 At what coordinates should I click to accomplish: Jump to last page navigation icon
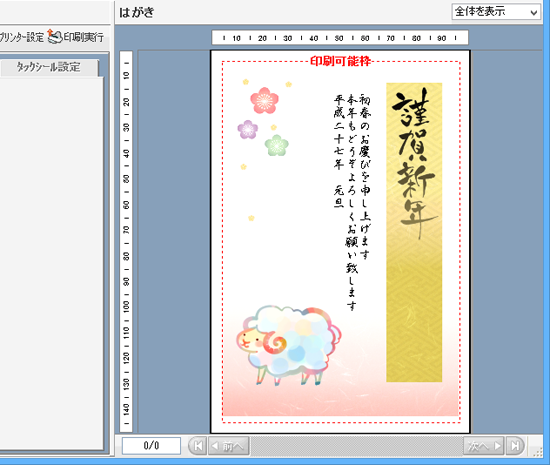515,446
